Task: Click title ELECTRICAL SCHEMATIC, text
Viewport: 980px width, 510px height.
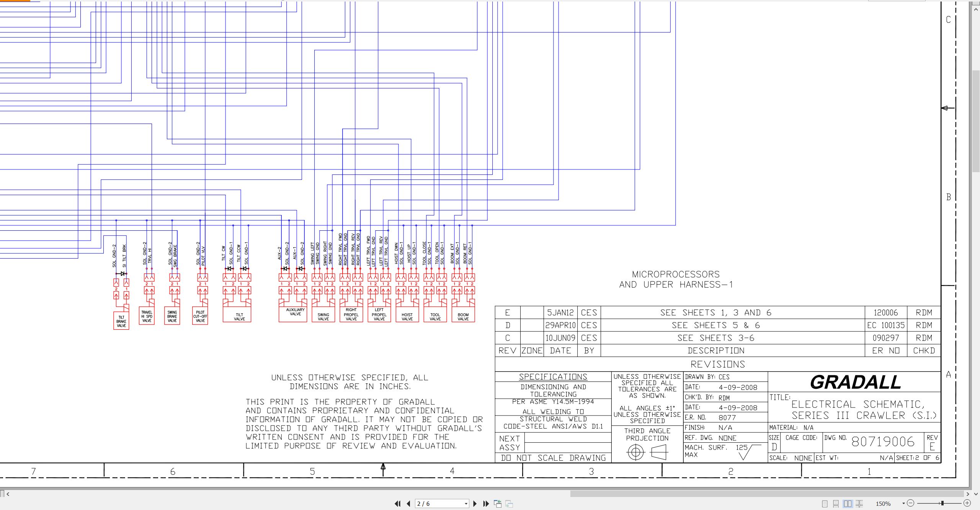Action: 858,404
